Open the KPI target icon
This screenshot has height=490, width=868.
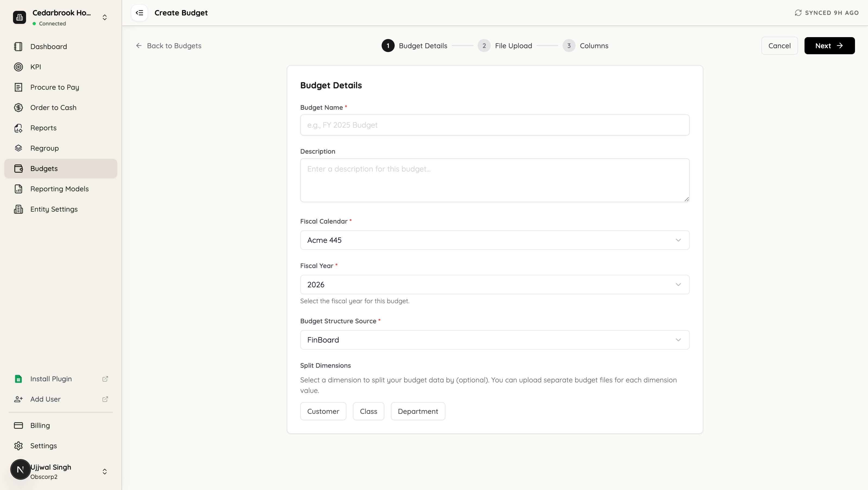tap(18, 67)
